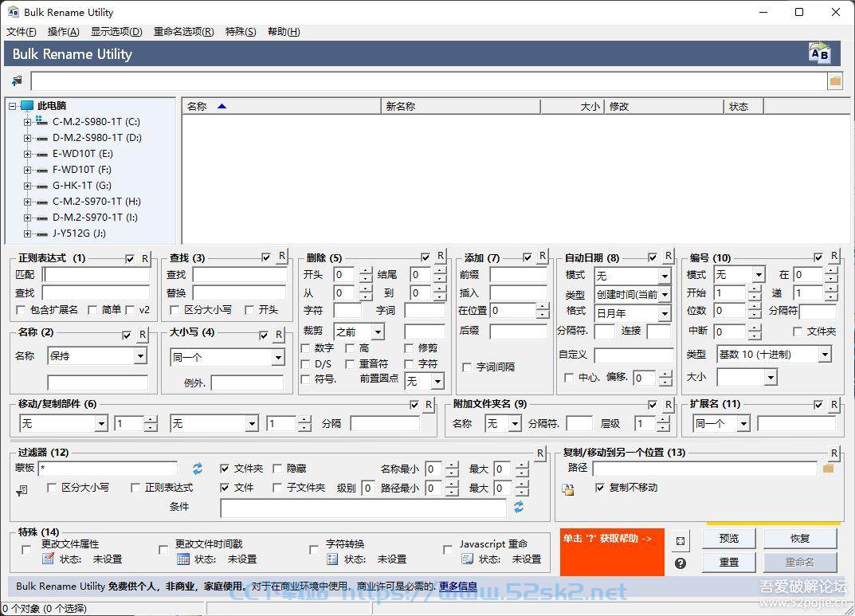Screen dimensions: 855x616
Task: Click the 恢复 button
Action: [x=800, y=539]
